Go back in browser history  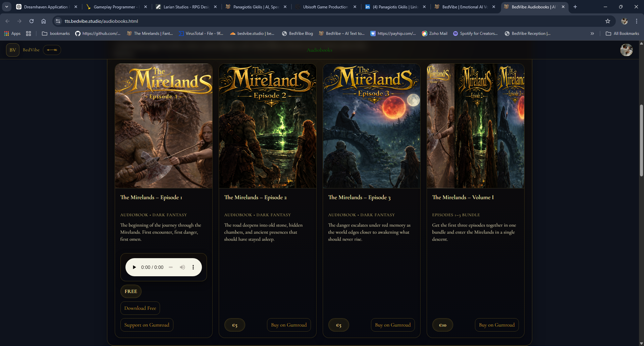click(x=7, y=21)
